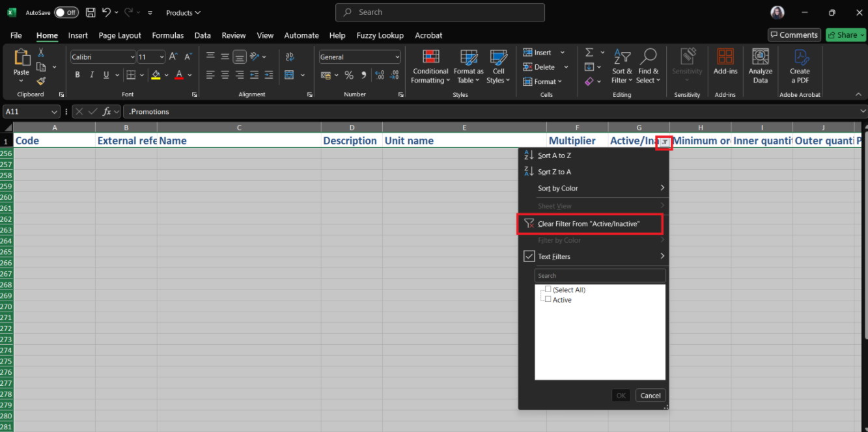This screenshot has width=868, height=432.
Task: Toggle the AutoSave switch
Action: pyautogui.click(x=66, y=12)
